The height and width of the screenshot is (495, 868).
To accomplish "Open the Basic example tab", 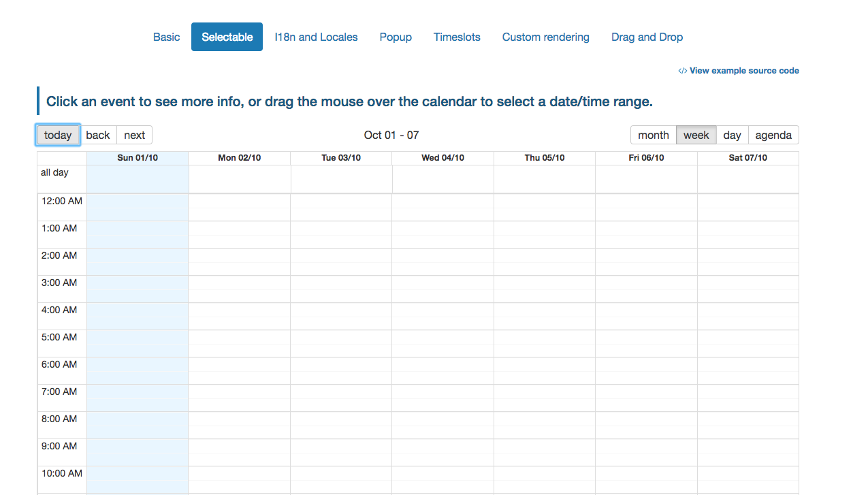I will pos(166,37).
